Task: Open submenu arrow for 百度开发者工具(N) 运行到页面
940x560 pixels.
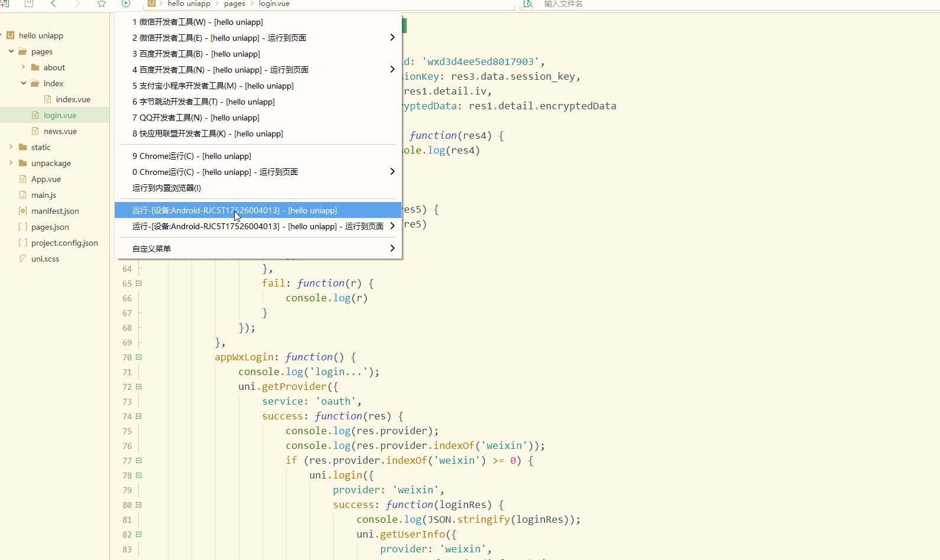Action: (393, 70)
